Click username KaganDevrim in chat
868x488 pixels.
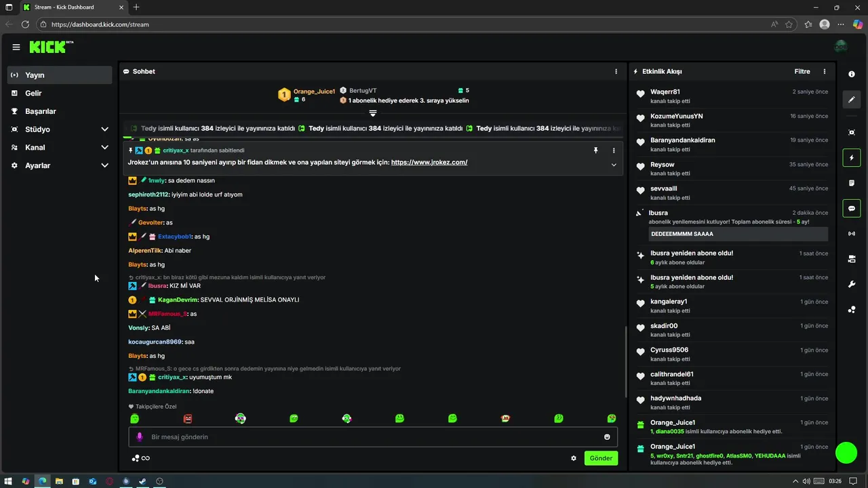click(178, 300)
